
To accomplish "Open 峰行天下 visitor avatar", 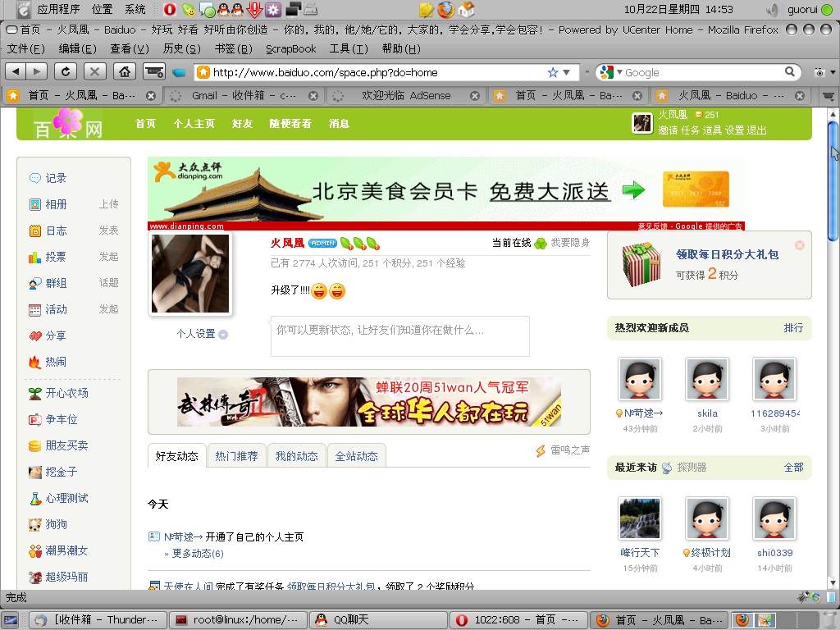I will (x=640, y=518).
